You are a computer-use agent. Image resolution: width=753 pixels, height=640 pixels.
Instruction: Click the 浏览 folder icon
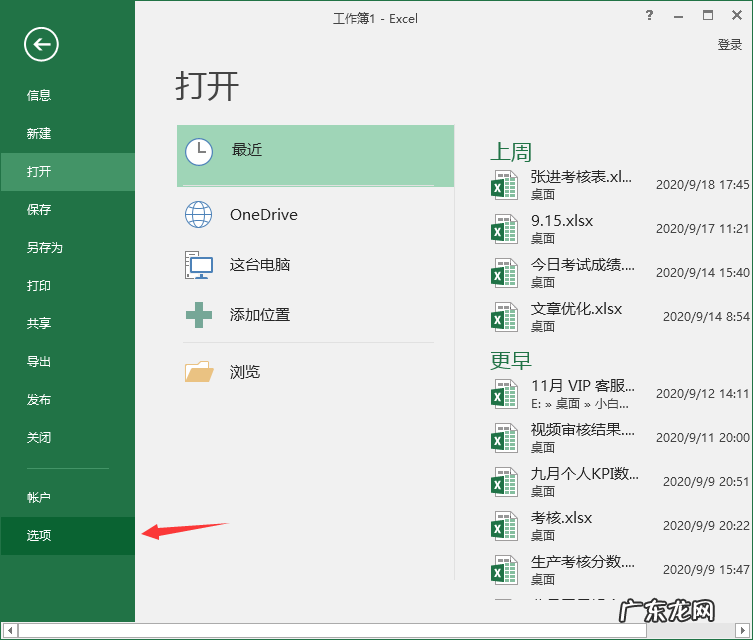pyautogui.click(x=199, y=372)
